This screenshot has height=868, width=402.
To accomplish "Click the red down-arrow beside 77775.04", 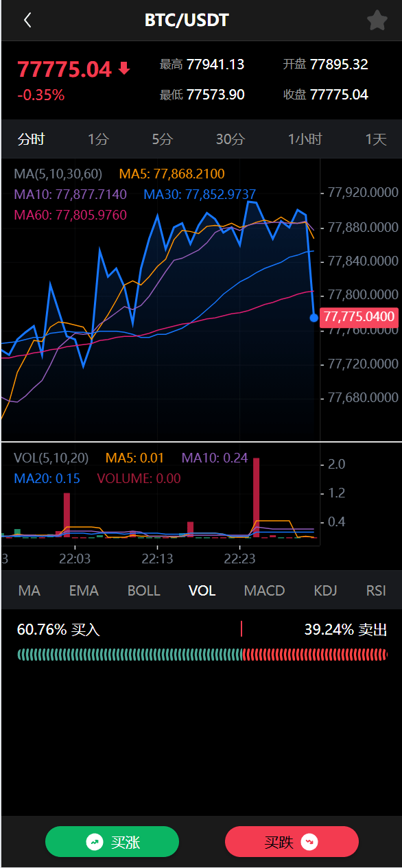I will point(124,69).
